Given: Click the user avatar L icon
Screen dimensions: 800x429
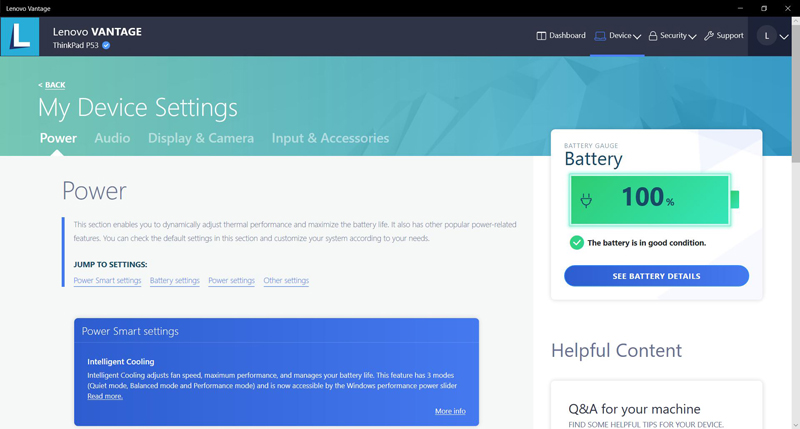Looking at the screenshot, I should click(766, 36).
